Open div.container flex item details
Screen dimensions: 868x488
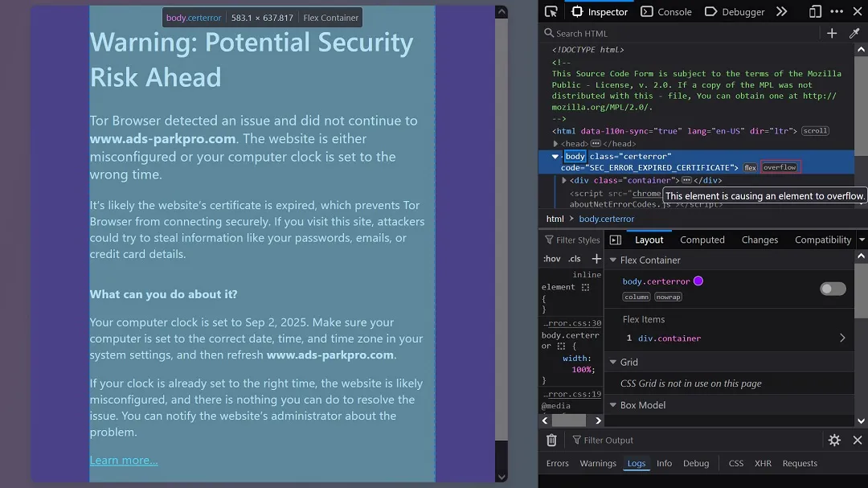pos(669,338)
